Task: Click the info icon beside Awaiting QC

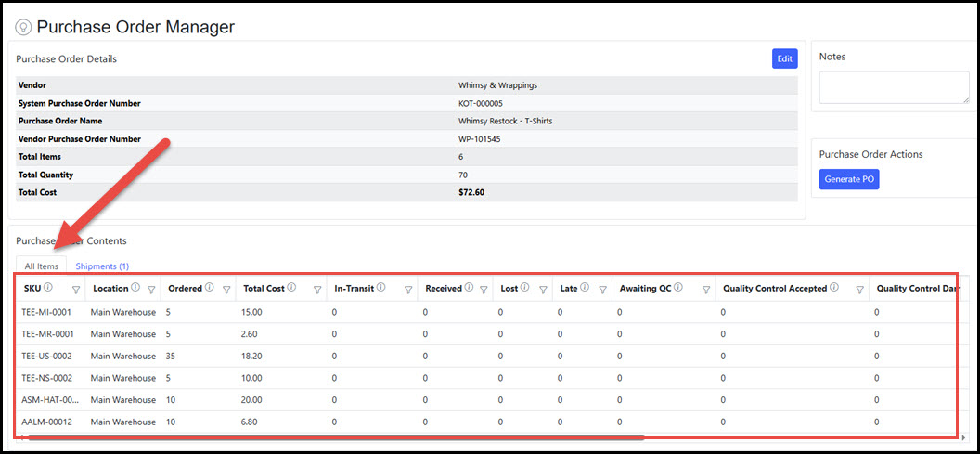Action: (x=678, y=288)
